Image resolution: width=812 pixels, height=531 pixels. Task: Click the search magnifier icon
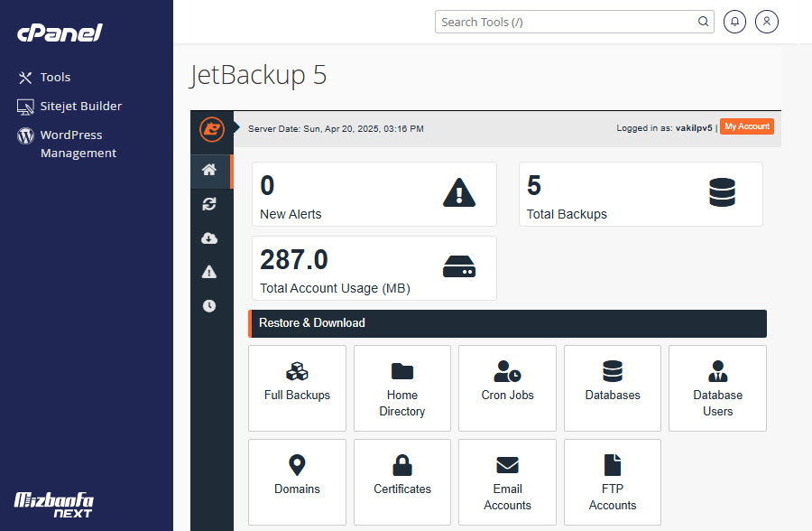[x=703, y=22]
